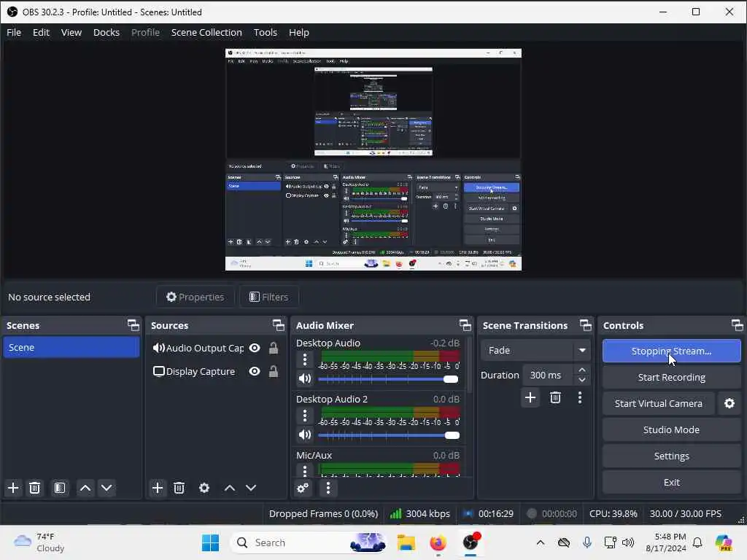The width and height of the screenshot is (747, 560).
Task: Adjust the Desktop Audio 2 volume slider
Action: click(x=389, y=435)
